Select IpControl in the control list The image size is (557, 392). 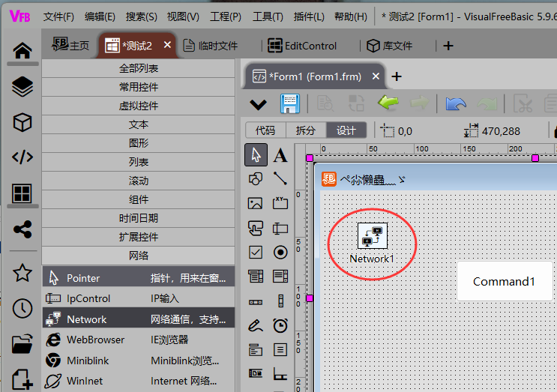click(139, 298)
